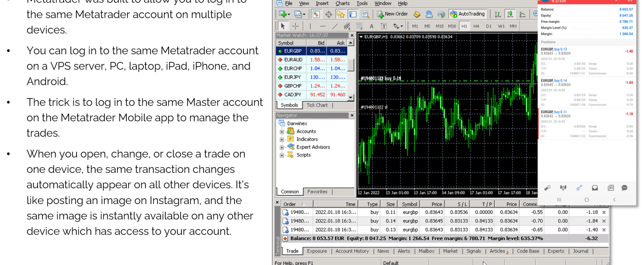Select the CADJPY row in Market Watch
Screen dimensions: 644x265
(311, 95)
